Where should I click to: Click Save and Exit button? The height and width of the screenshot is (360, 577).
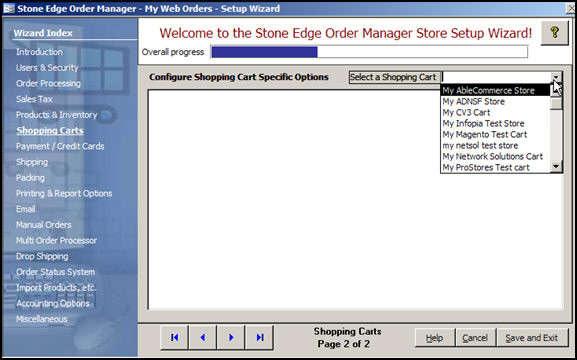point(532,338)
